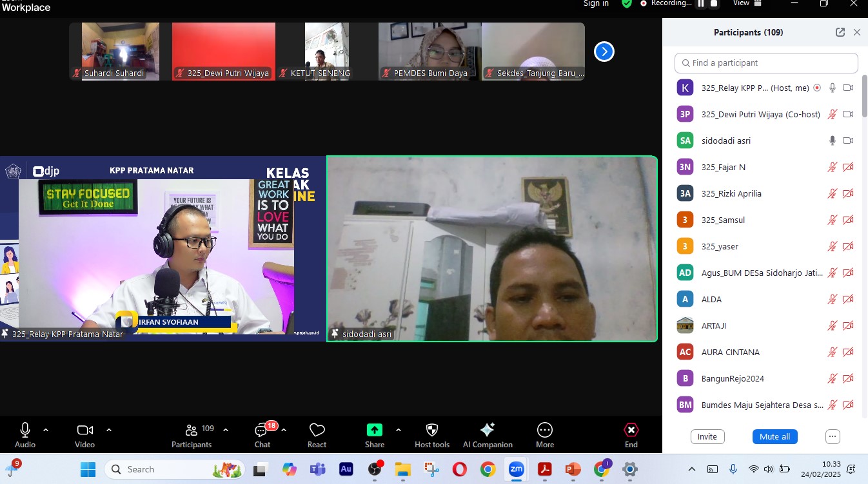Click the Invite button
This screenshot has width=868, height=484.
click(x=707, y=436)
